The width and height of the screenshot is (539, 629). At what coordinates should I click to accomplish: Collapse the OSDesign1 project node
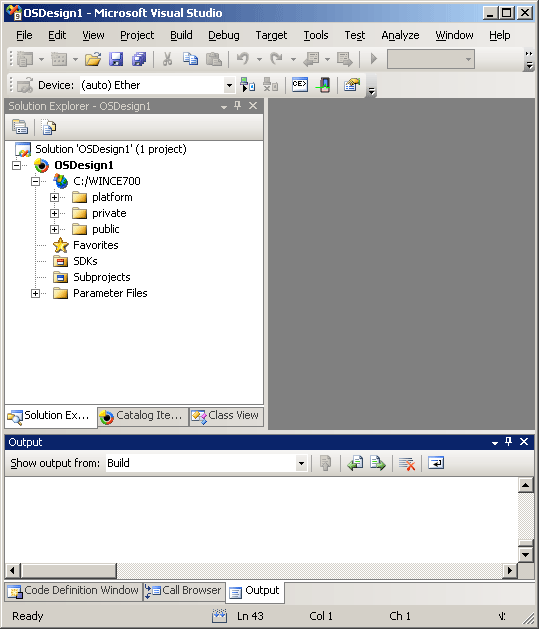point(16,165)
